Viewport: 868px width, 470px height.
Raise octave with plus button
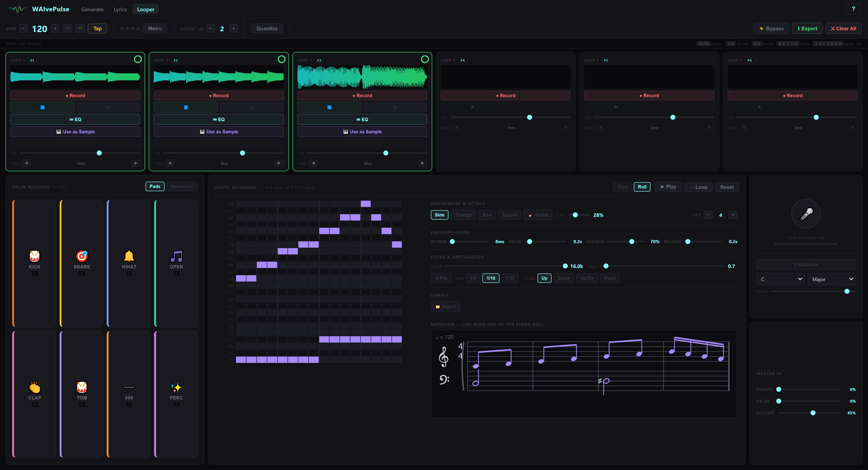pyautogui.click(x=733, y=215)
